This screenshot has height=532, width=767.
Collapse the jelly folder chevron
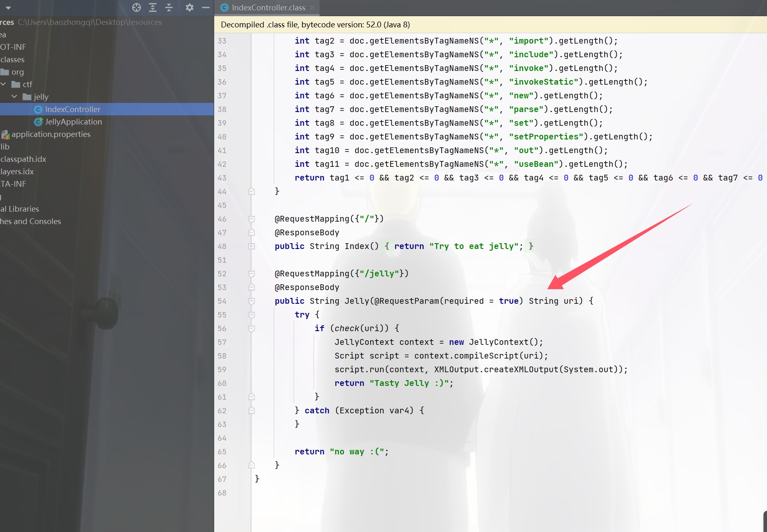click(15, 97)
